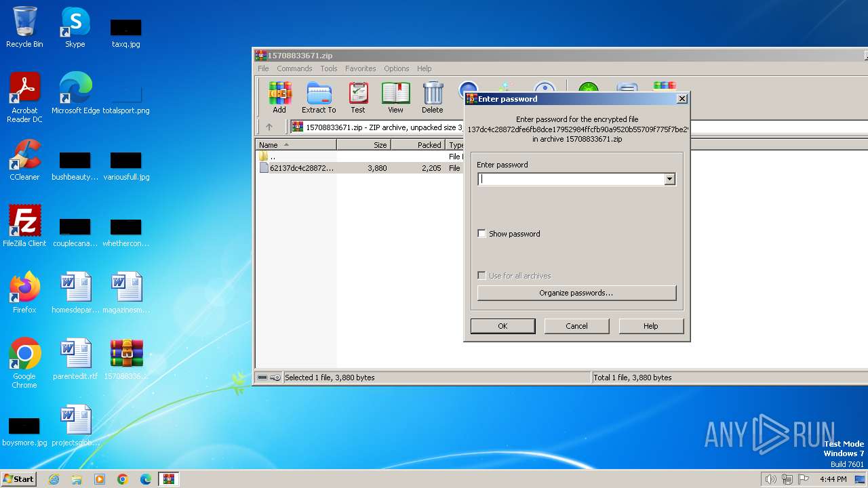Select the homesdepar Word document icon
The width and height of the screenshot is (868, 488).
75,293
